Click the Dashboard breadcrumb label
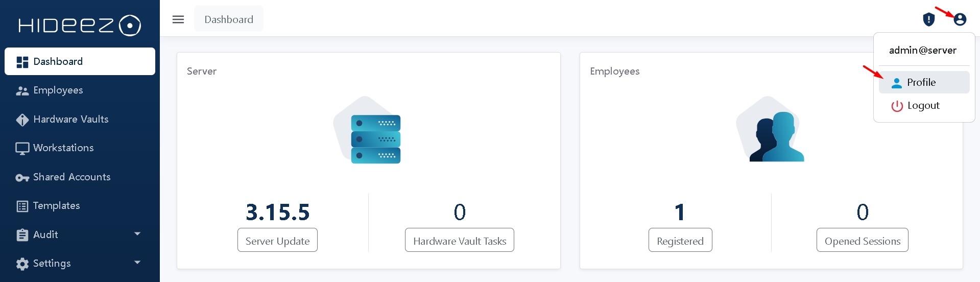This screenshot has width=980, height=282. (x=228, y=19)
